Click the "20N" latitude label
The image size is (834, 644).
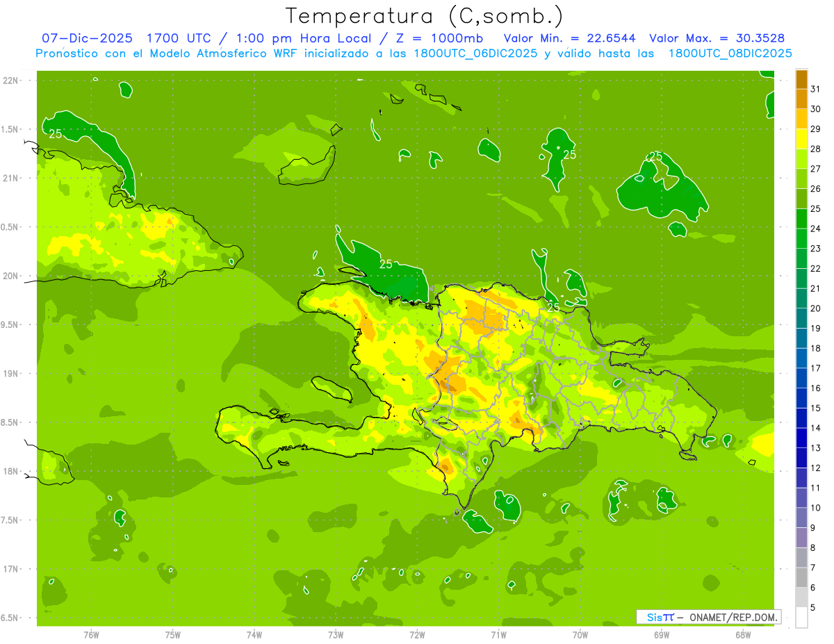11,276
